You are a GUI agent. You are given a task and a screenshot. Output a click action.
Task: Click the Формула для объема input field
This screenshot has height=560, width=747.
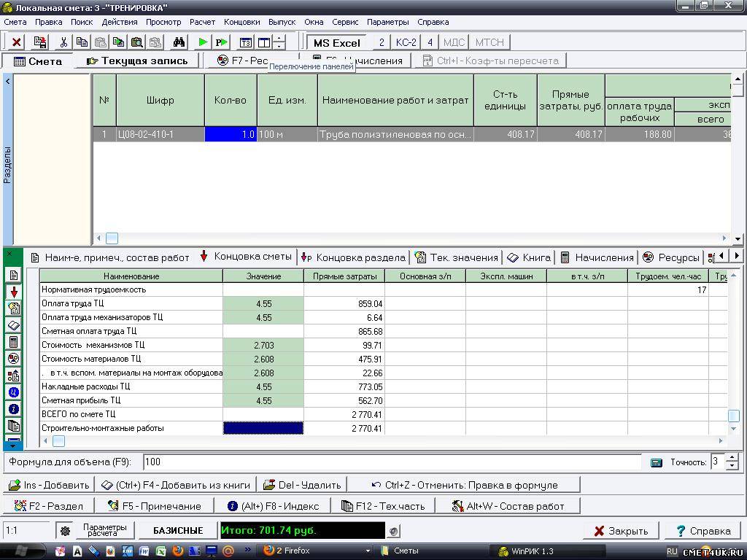pos(391,462)
